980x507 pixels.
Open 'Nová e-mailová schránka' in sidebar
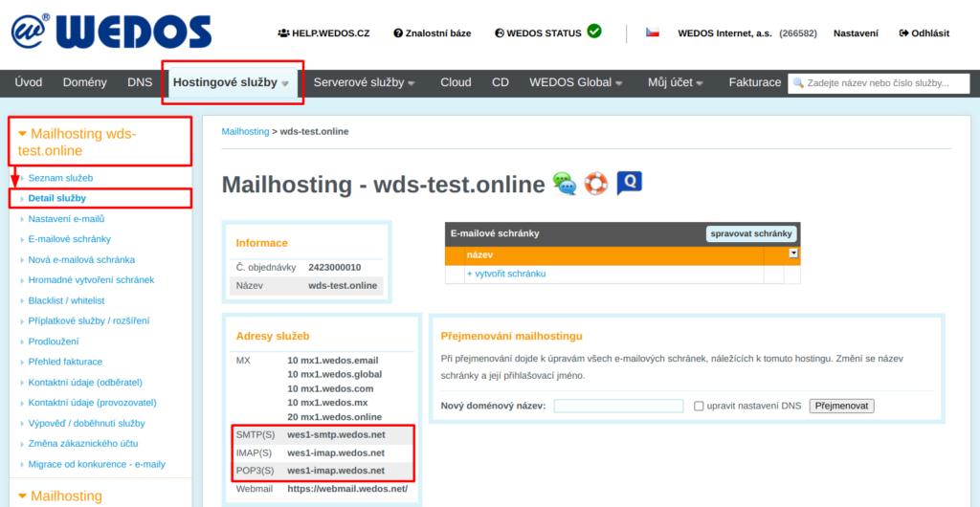pyautogui.click(x=81, y=260)
